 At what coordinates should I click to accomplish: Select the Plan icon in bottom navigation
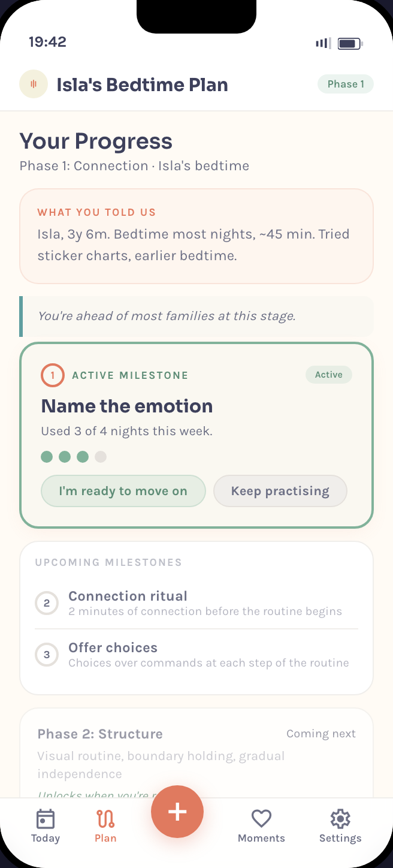[105, 825]
